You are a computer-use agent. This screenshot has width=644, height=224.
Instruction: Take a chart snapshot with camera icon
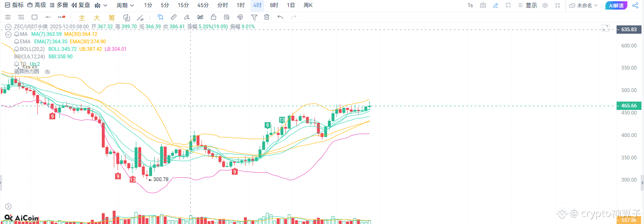(x=483, y=5)
